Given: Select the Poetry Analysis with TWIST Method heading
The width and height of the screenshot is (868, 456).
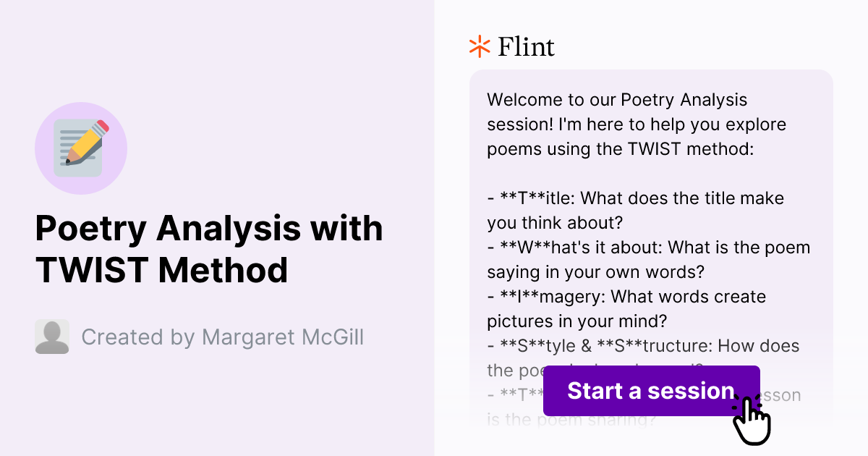Looking at the screenshot, I should 210,249.
